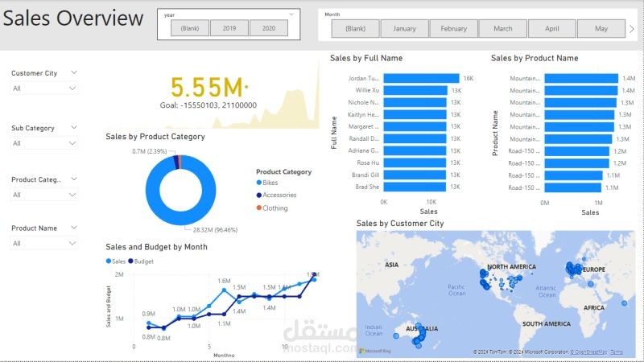Click the 0.7M (2.39%) donut label
This screenshot has width=644, height=362.
(x=150, y=151)
